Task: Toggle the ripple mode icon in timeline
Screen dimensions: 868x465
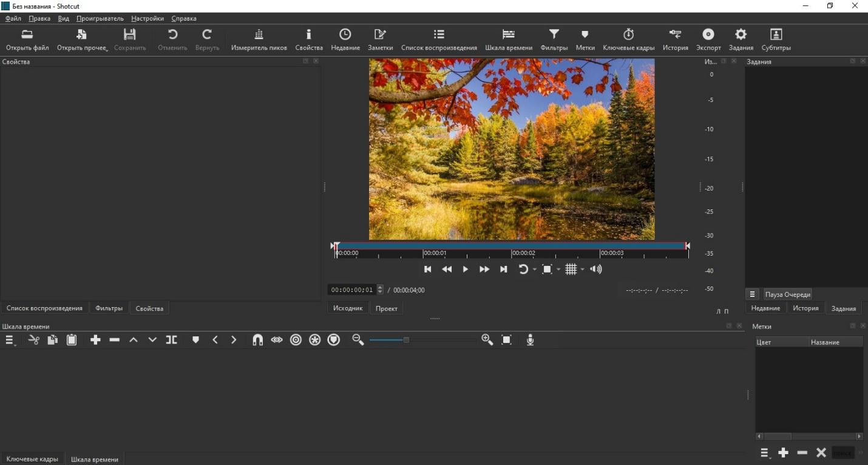Action: tap(296, 340)
